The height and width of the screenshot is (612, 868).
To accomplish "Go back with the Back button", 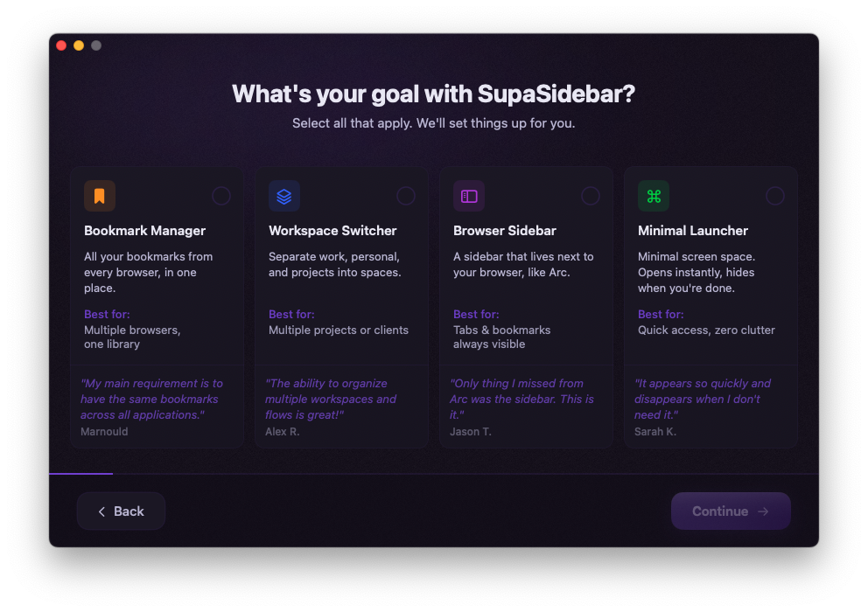I will 121,511.
